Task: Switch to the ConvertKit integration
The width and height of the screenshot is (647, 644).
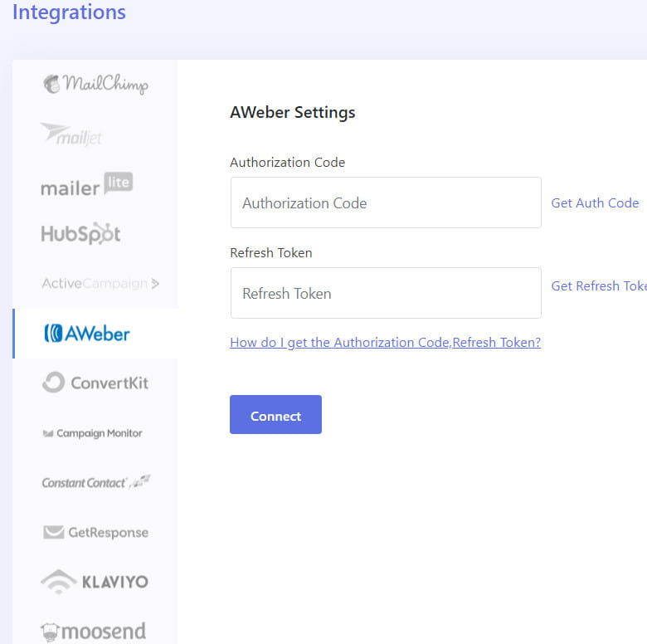Action: tap(95, 383)
